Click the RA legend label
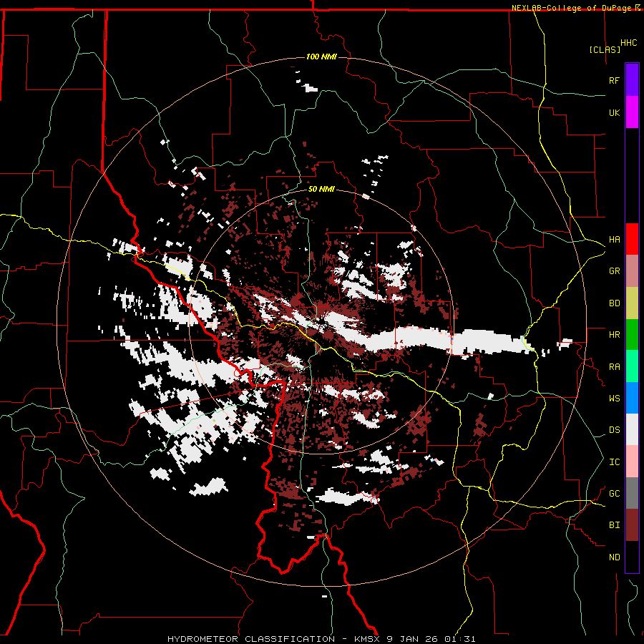Image resolution: width=644 pixels, height=644 pixels. click(x=614, y=367)
